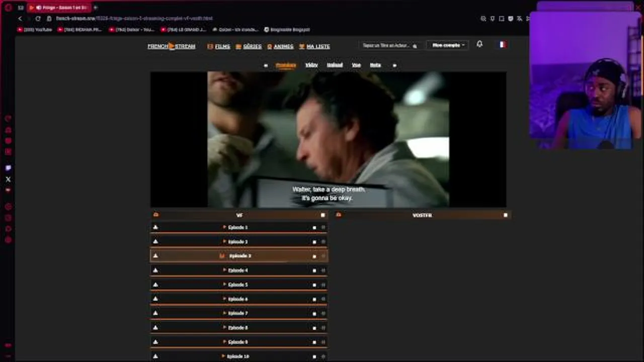Image resolution: width=644 pixels, height=362 pixels.
Task: Tick the white square on the Episode 6 row
Action: [x=314, y=299]
